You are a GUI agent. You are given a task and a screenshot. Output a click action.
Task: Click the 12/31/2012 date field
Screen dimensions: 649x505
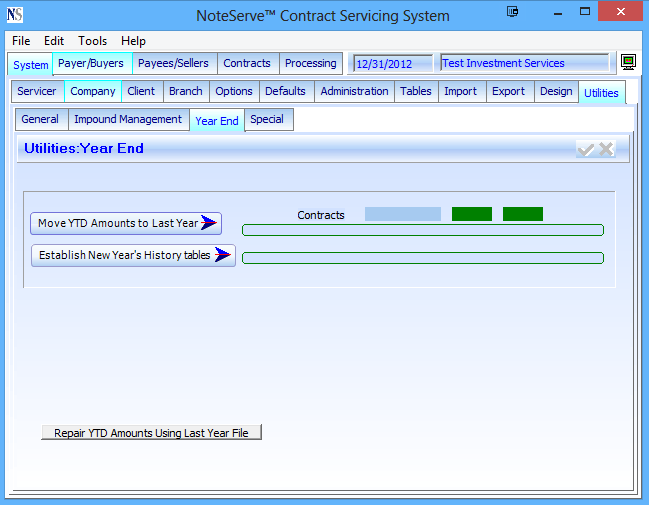[392, 64]
